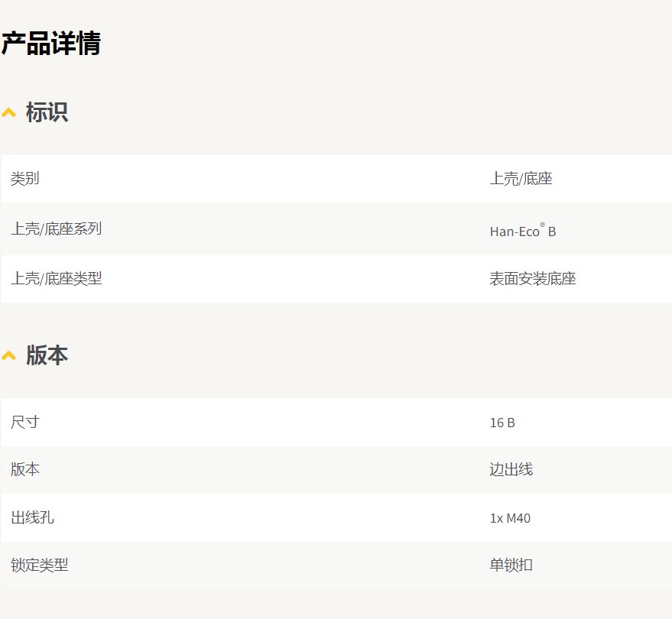Image resolution: width=672 pixels, height=619 pixels.
Task: Select the 版本 row label in table
Action: [25, 469]
